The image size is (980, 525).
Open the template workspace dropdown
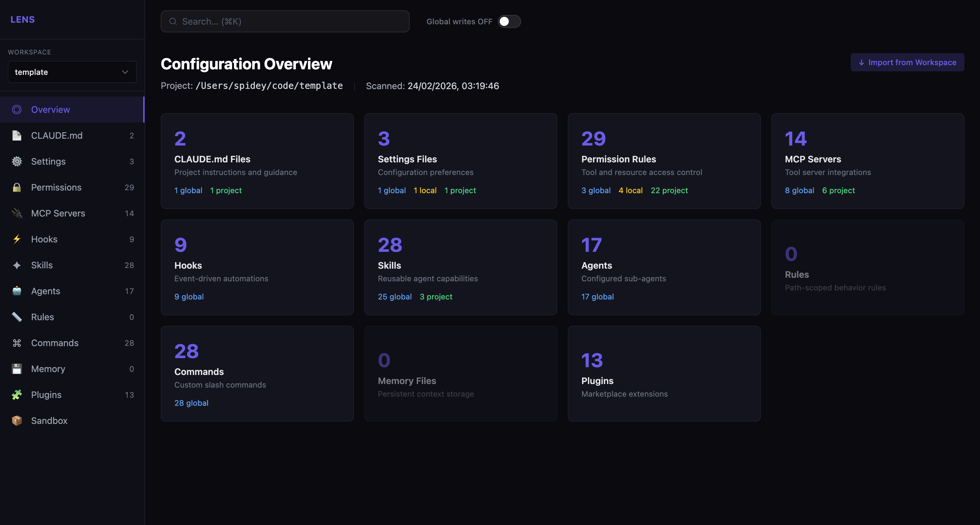pos(72,72)
